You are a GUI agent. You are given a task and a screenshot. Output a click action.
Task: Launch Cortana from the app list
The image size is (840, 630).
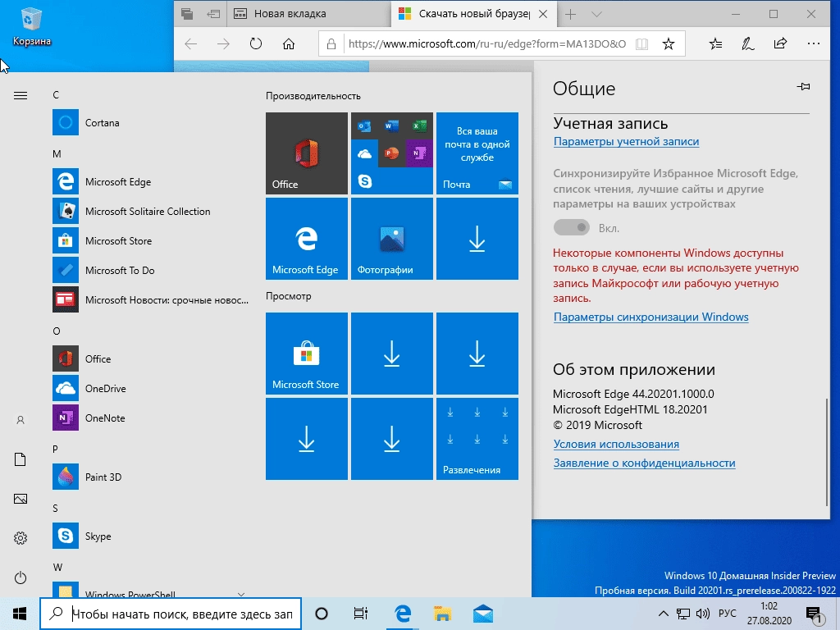click(x=150, y=123)
